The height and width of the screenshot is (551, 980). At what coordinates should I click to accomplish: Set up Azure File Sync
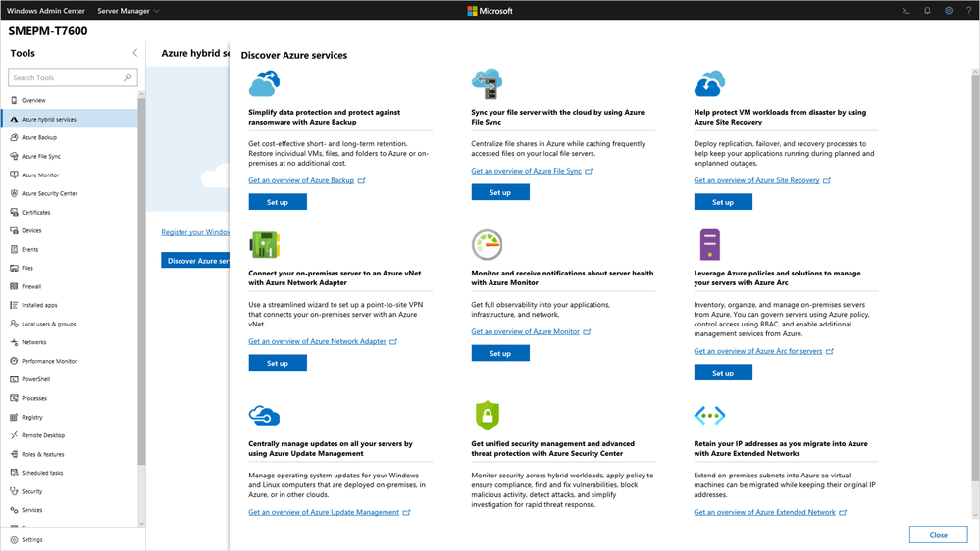click(500, 192)
